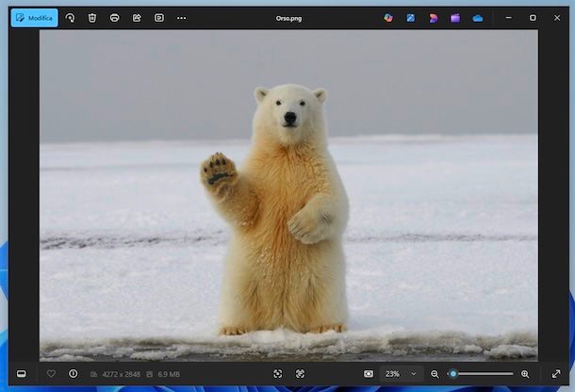Open the Copilot icon in the title bar

[388, 18]
